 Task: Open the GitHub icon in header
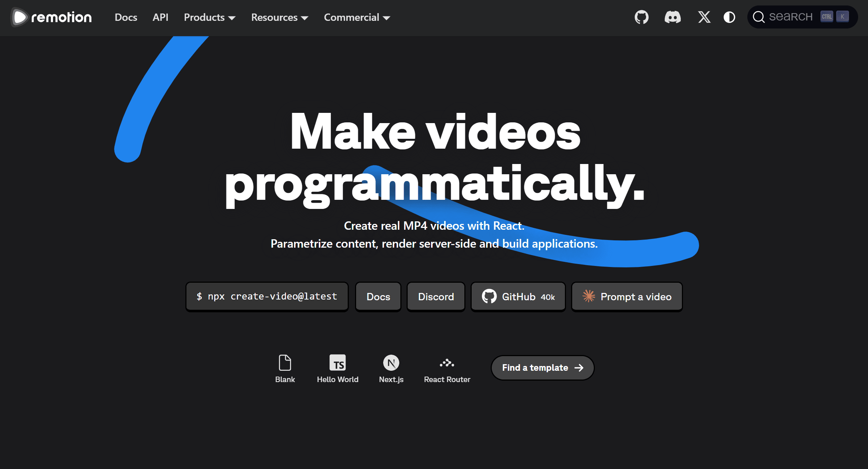[641, 17]
